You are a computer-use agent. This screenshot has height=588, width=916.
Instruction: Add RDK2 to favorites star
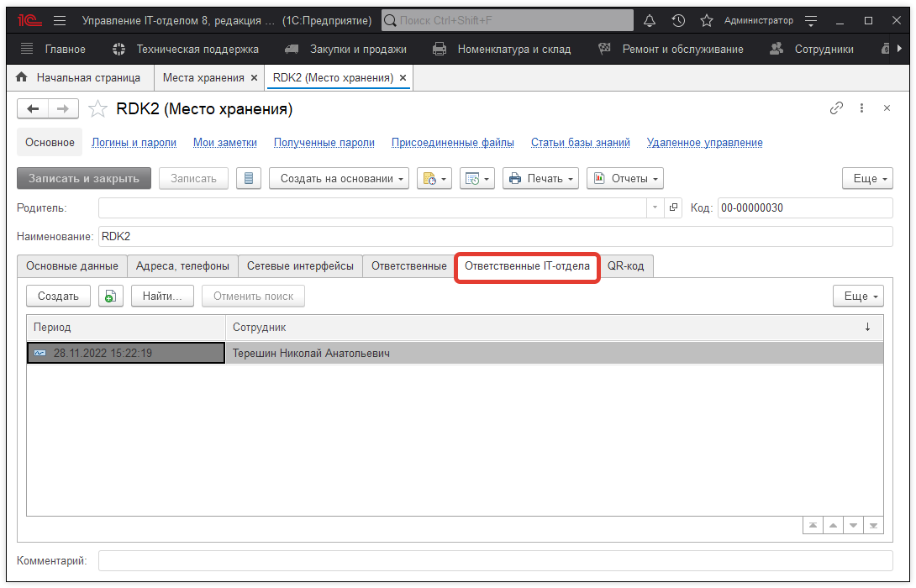(x=98, y=109)
